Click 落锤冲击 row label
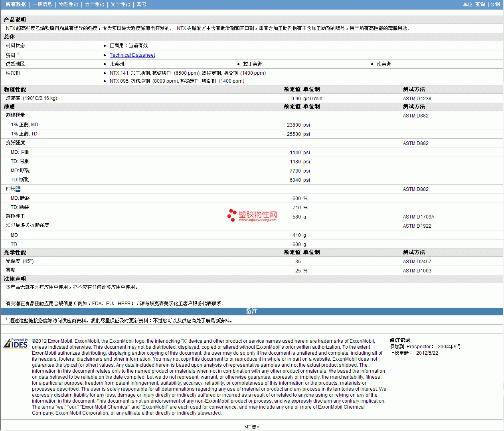This screenshot has height=431, width=504. (x=15, y=216)
